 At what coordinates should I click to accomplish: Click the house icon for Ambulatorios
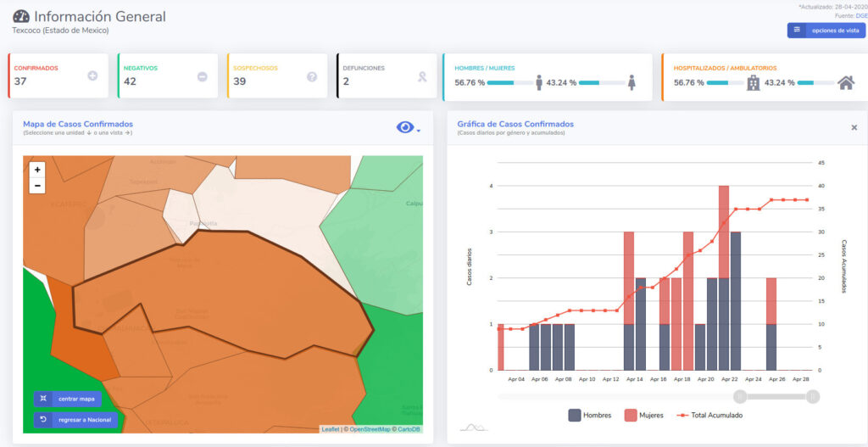845,82
